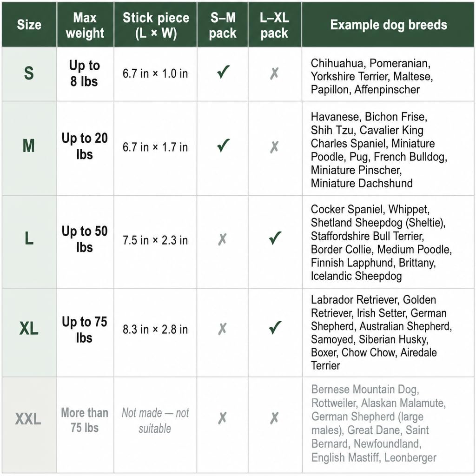This screenshot has height=476, width=476.
Task: Click the M row L–XL pack cross
Action: pyautogui.click(x=274, y=147)
